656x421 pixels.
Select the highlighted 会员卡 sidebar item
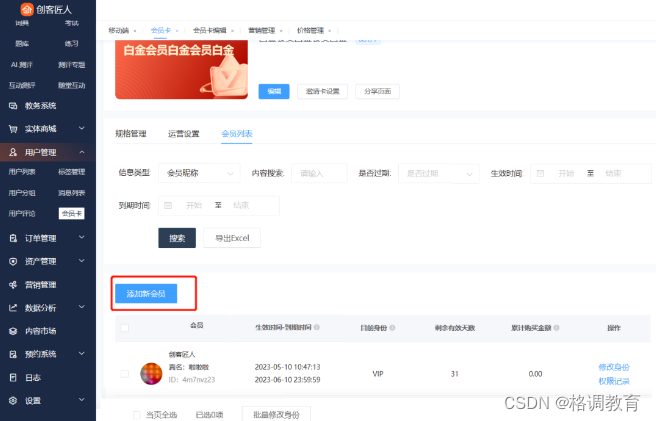click(72, 213)
